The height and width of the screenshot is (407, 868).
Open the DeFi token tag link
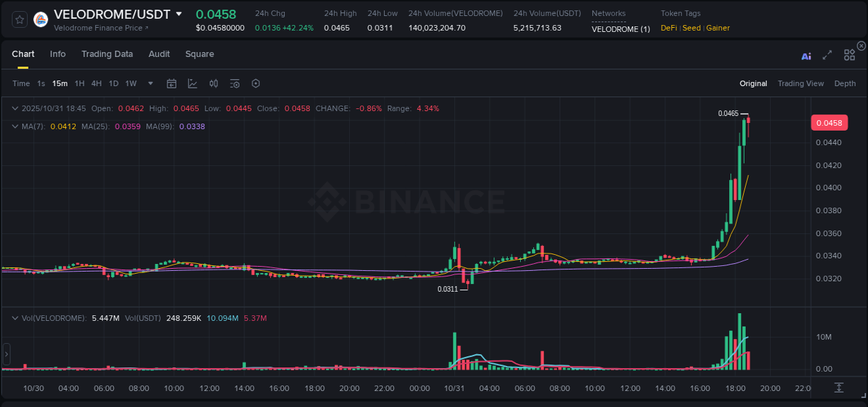coord(668,28)
